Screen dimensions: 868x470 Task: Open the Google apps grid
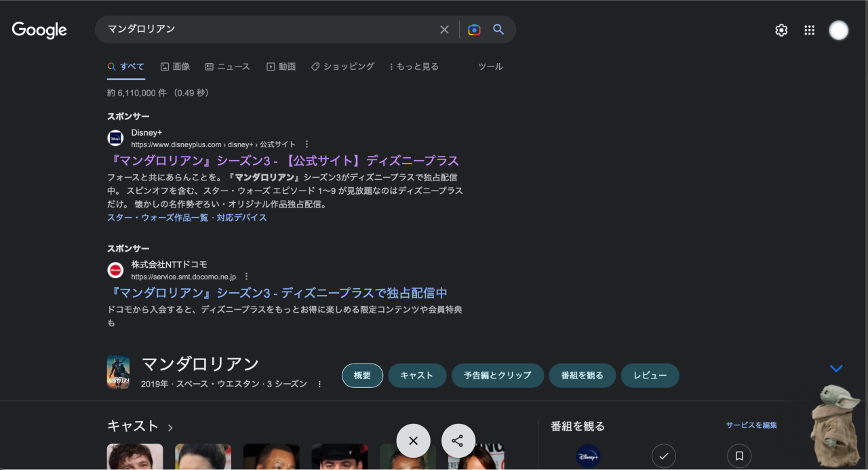pyautogui.click(x=809, y=30)
